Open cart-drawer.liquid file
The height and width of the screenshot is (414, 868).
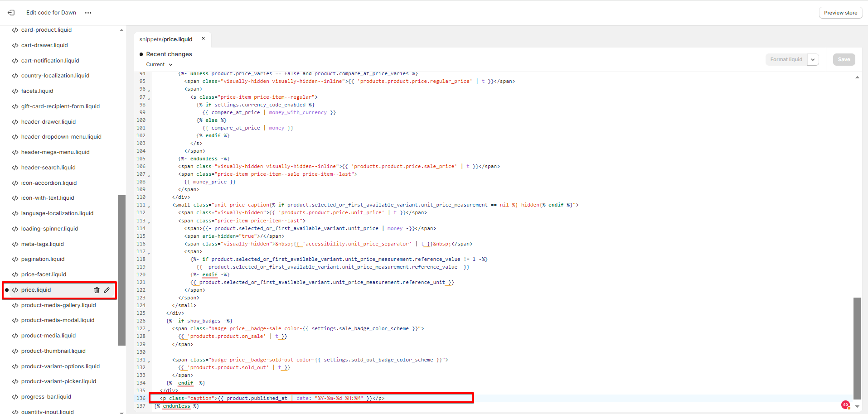pyautogui.click(x=44, y=45)
